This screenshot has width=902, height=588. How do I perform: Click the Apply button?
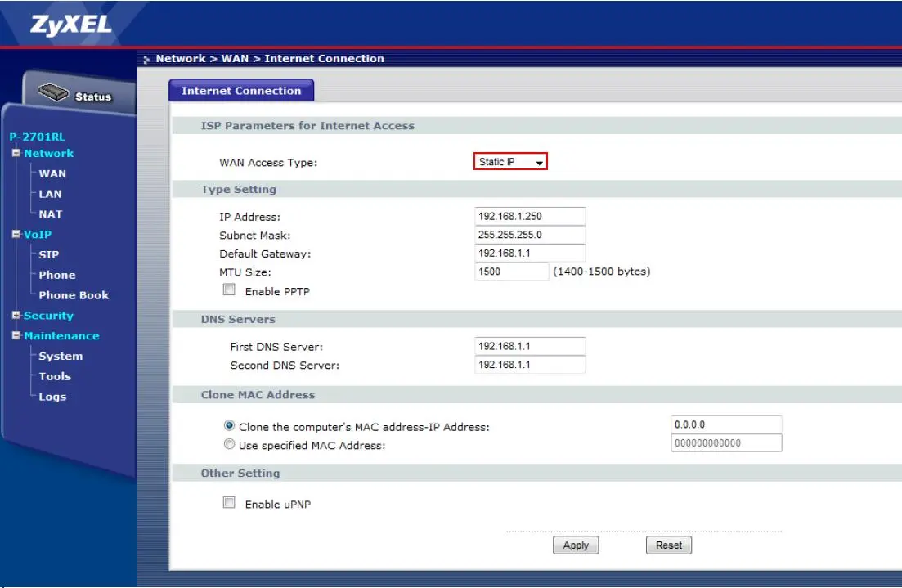tap(576, 545)
